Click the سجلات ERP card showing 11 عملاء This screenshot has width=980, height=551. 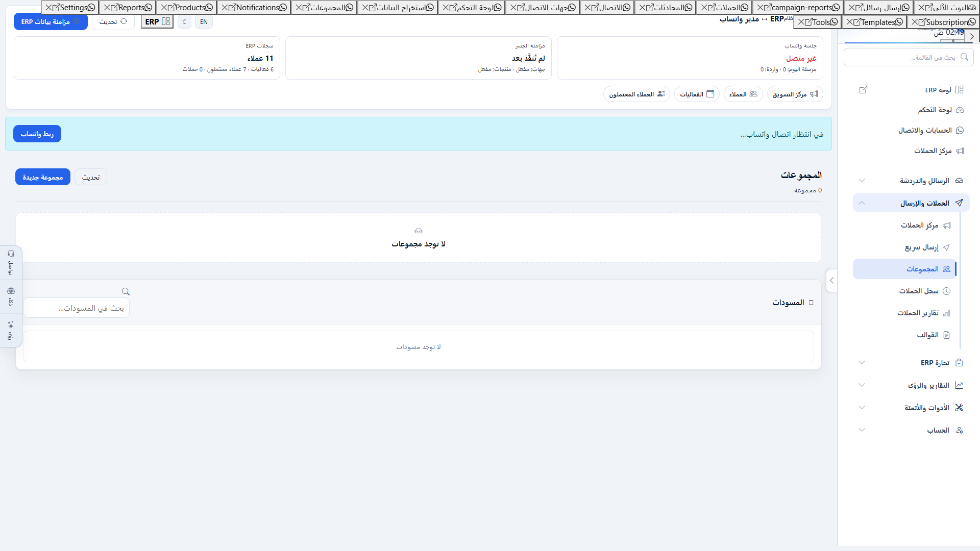click(x=147, y=58)
